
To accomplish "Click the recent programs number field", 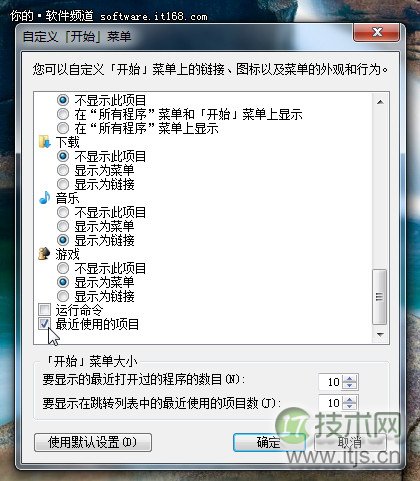I will tap(331, 382).
